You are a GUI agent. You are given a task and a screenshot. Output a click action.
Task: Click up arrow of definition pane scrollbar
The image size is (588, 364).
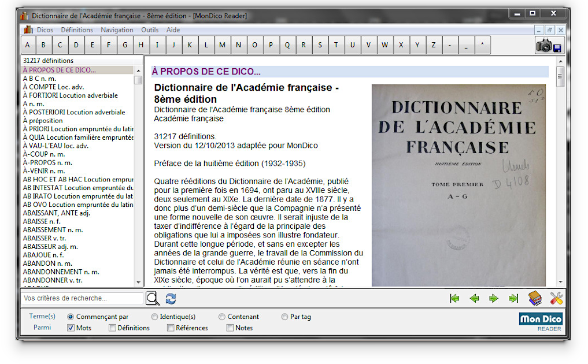(x=560, y=61)
